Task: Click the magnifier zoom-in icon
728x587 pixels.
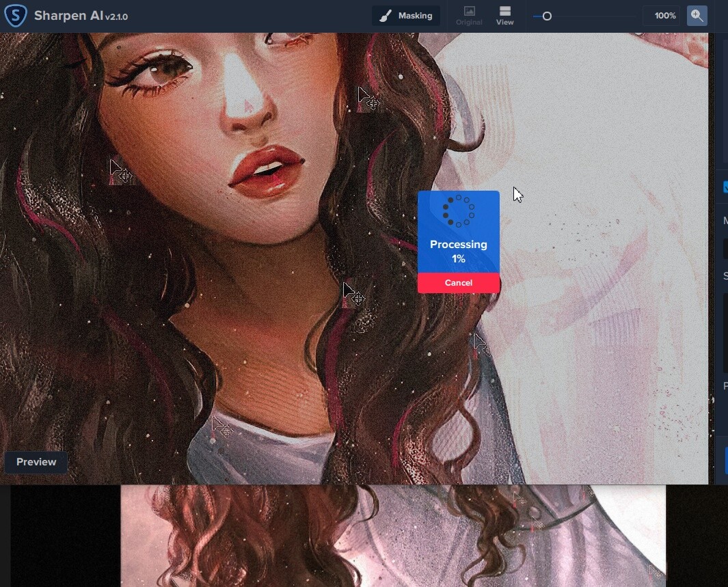Action: [x=697, y=16]
